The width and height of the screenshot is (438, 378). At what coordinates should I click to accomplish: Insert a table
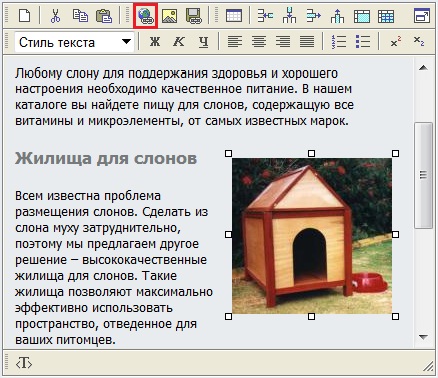point(234,15)
